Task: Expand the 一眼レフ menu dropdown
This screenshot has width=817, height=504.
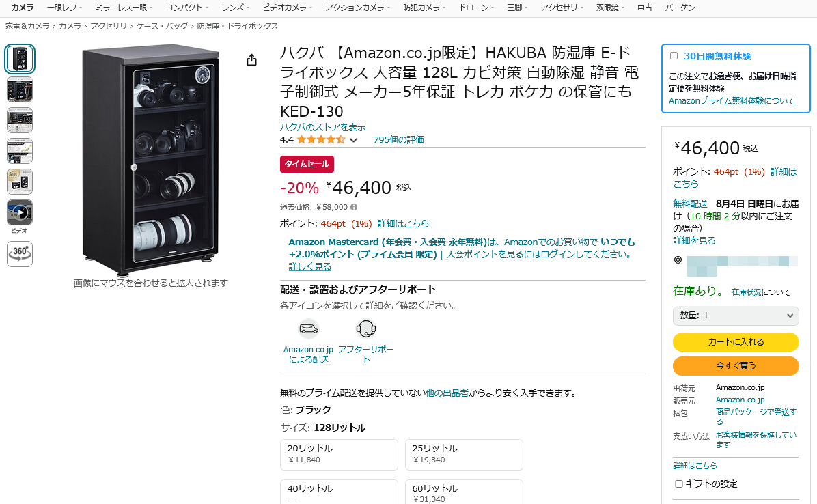Action: (x=63, y=8)
